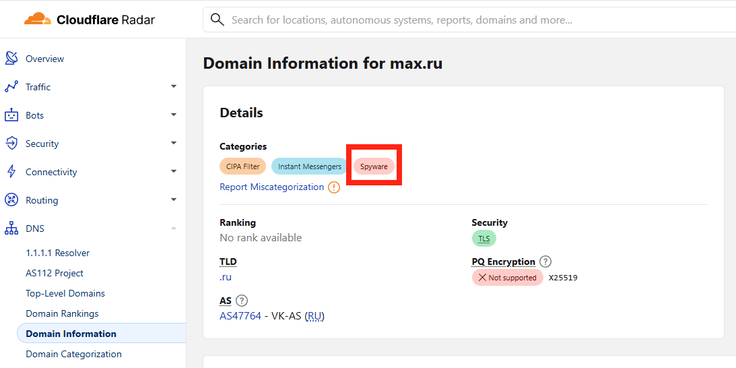The width and height of the screenshot is (736, 368).
Task: Expand the Traffic menu arrow
Action: tap(174, 87)
